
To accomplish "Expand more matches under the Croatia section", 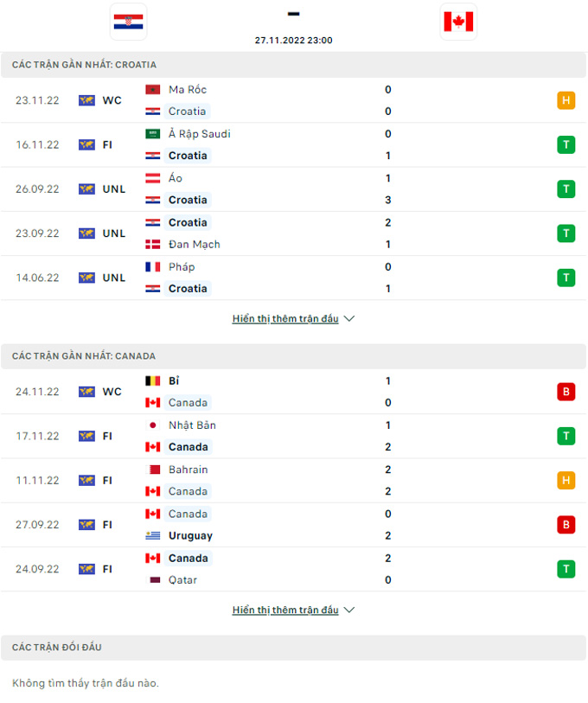I will point(293,318).
